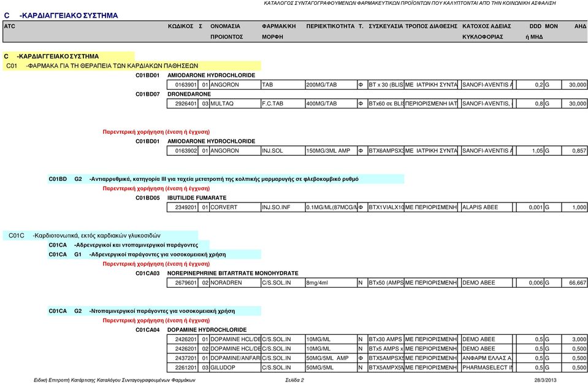This screenshot has height=384, width=588.
Task: Click the 'ΣΥΣΚΕΥΑΣΙΑ' column header
Action: pos(386,26)
